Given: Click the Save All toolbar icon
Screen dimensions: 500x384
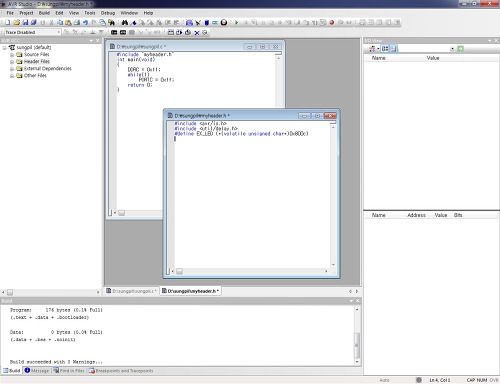Looking at the screenshot, I should tap(33, 23).
